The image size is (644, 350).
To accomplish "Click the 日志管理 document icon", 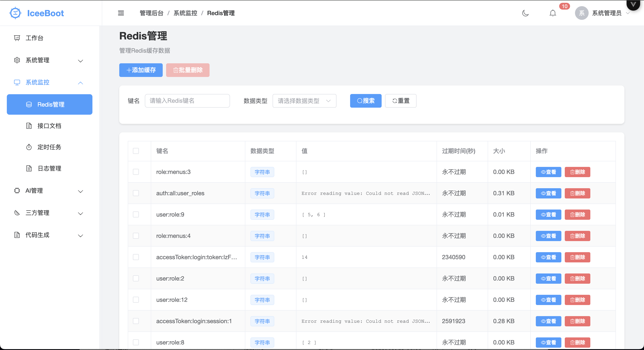I will pyautogui.click(x=29, y=168).
